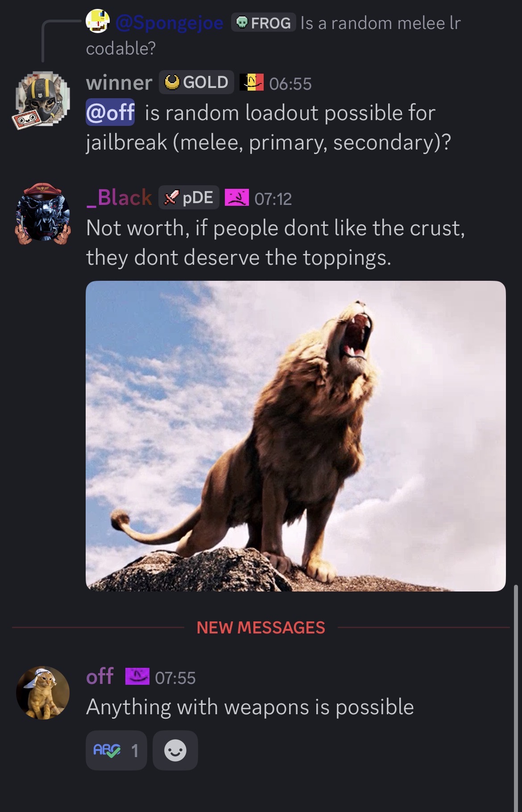Tap the GOLD server tag badge

pyautogui.click(x=196, y=82)
